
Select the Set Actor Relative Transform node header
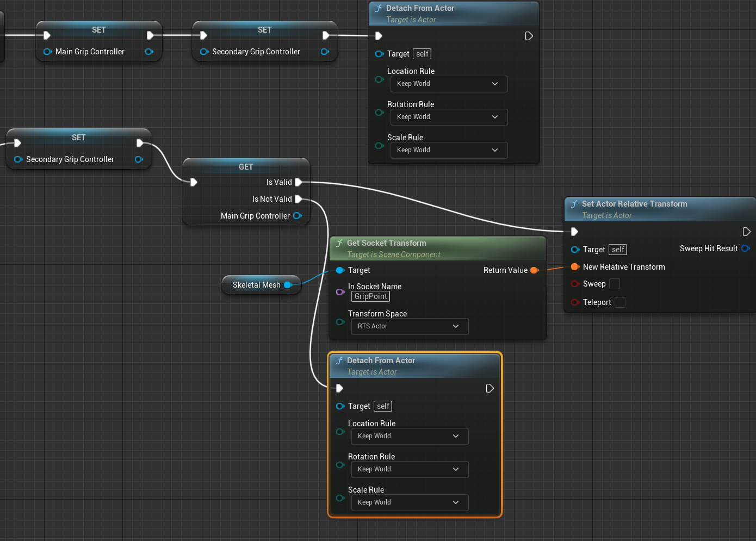tap(634, 204)
